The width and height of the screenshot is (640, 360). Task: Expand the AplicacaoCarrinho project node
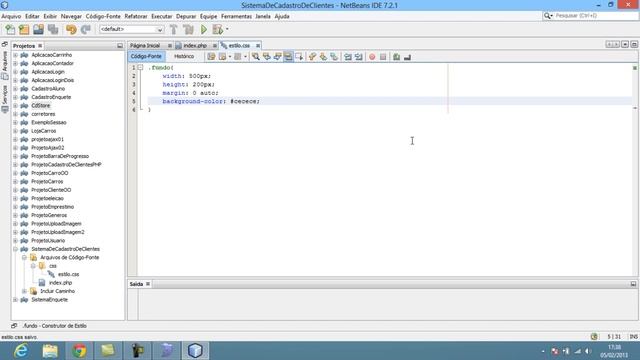point(16,55)
